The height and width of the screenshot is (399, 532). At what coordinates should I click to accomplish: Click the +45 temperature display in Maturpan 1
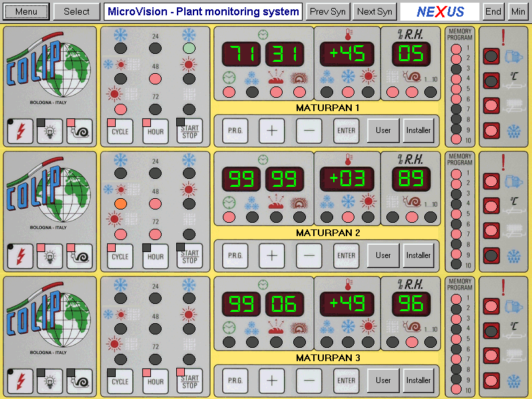(x=346, y=53)
